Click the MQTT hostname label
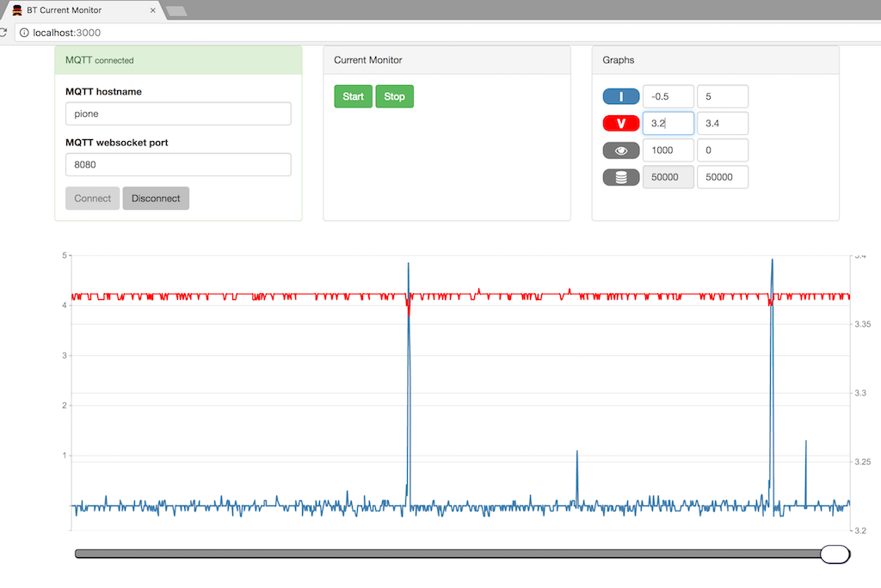 [x=103, y=91]
